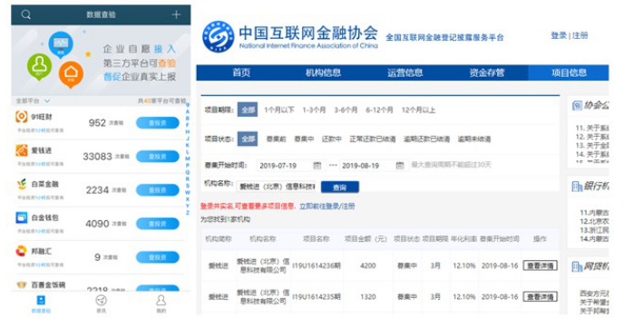
Task: Tap the search magnifier in the app header
Action: (26, 14)
